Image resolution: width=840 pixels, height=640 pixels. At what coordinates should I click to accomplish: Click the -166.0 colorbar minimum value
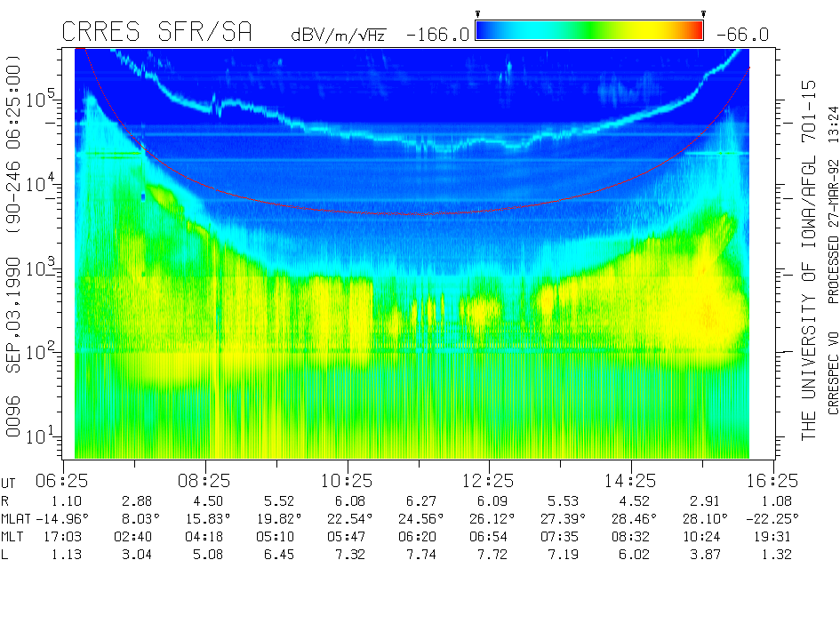(x=437, y=36)
